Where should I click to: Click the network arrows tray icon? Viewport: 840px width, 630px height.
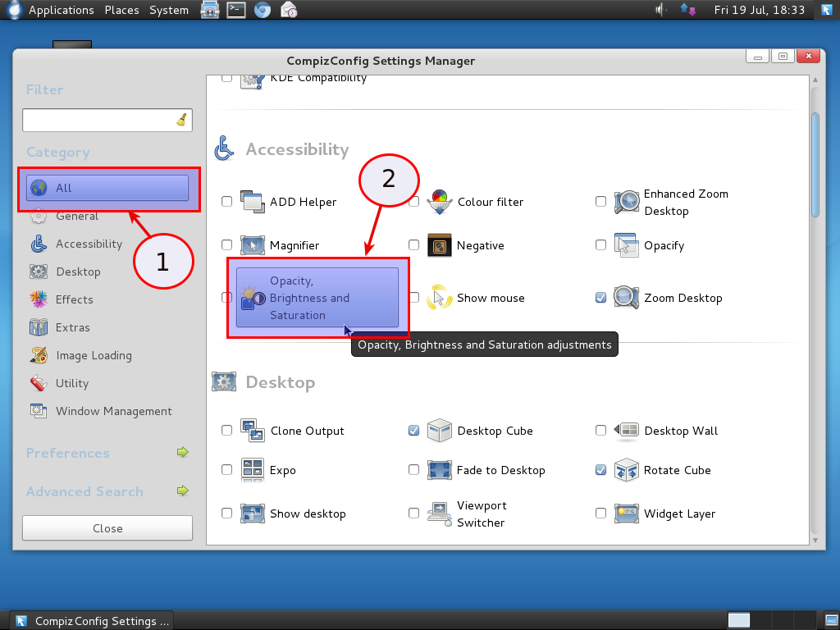688,10
